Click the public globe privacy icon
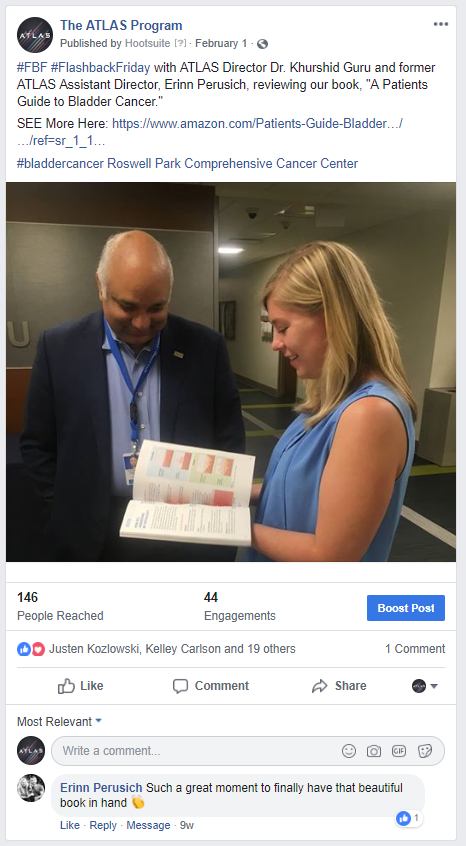466x846 pixels. coord(262,44)
